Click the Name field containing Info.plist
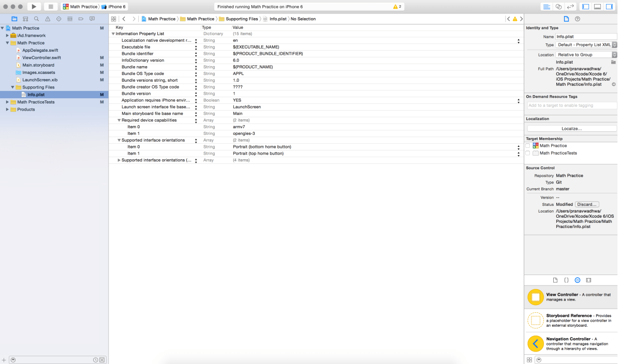Screen dimensions: 621x364 pos(586,37)
